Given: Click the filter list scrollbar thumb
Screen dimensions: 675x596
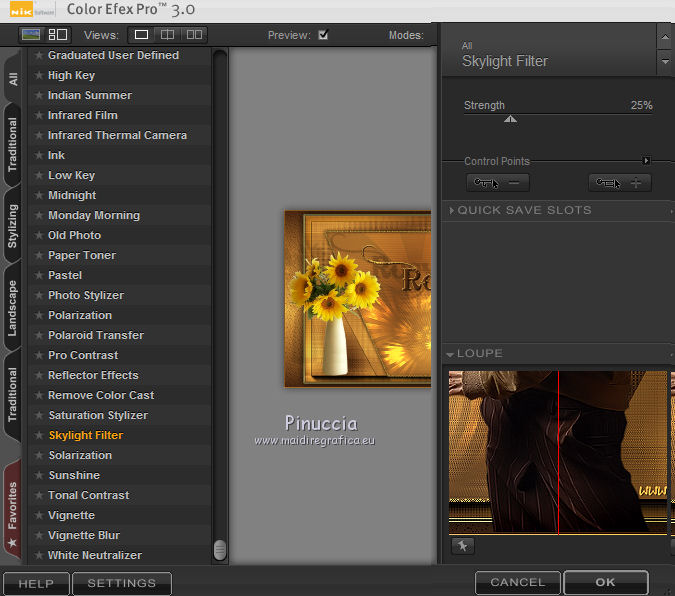Looking at the screenshot, I should [220, 550].
